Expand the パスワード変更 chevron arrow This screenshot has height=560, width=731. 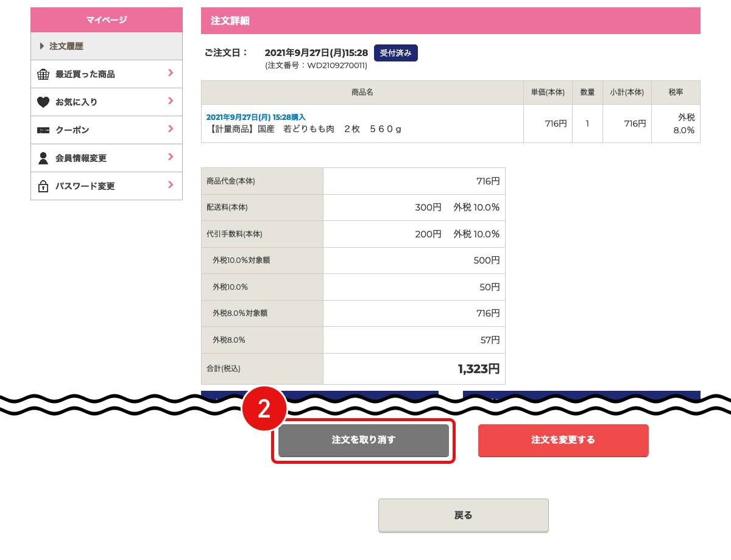(x=171, y=186)
